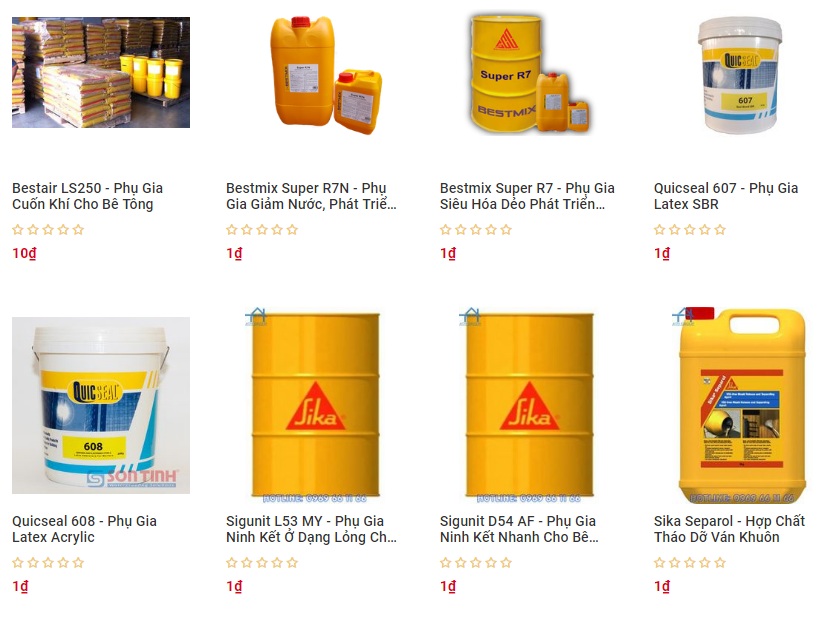This screenshot has height=625, width=821.
Task: Click Sika Separol product title
Action: tap(729, 529)
